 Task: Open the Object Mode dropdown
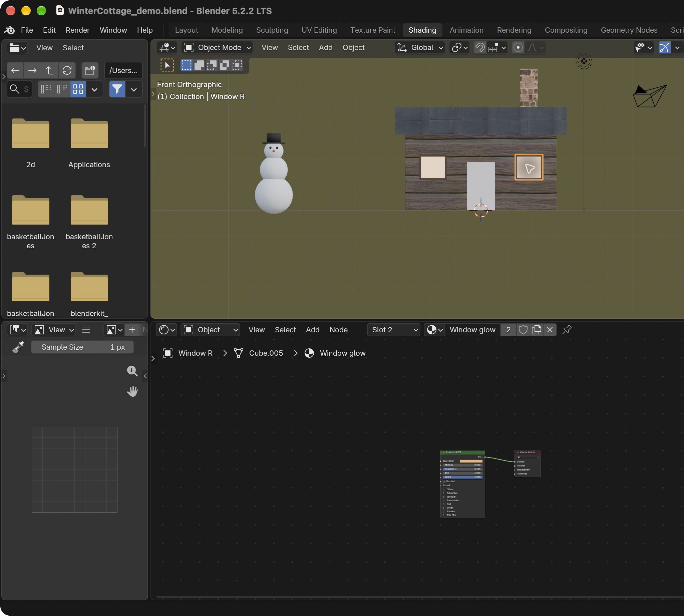(x=217, y=48)
